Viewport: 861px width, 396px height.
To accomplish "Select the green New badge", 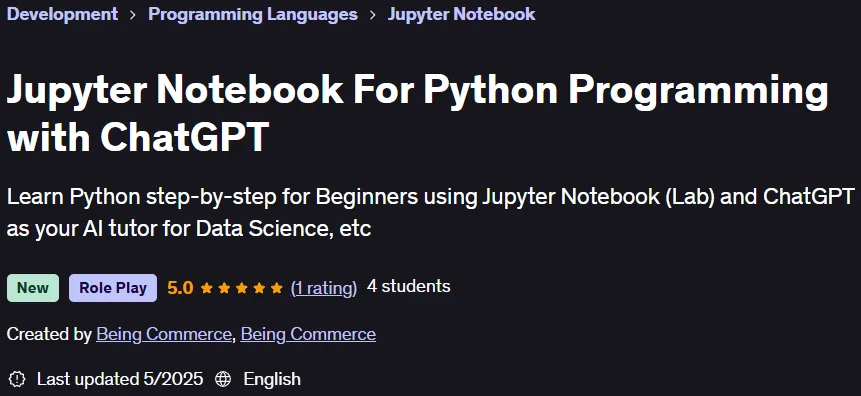I will [33, 288].
